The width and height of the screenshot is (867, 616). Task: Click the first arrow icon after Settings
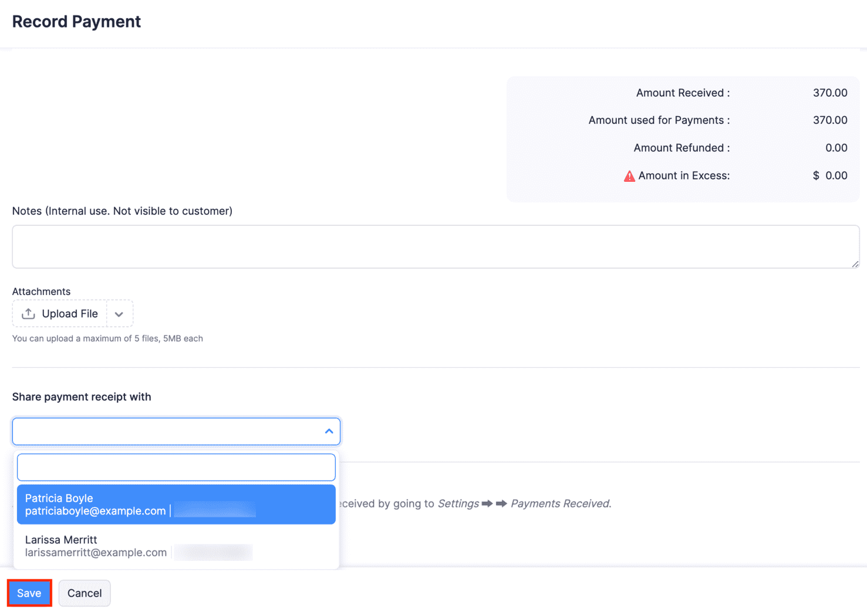pyautogui.click(x=488, y=503)
